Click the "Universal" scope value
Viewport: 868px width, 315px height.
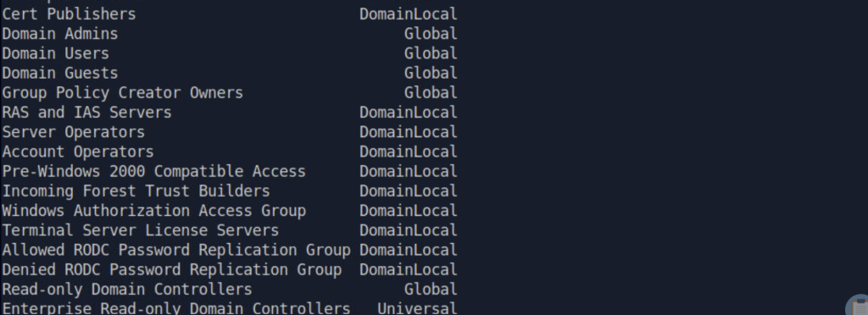417,308
